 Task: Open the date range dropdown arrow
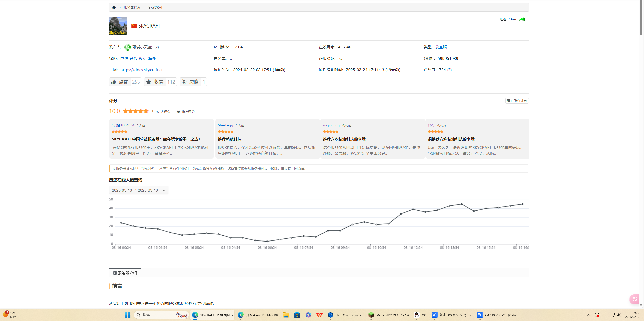(164, 190)
